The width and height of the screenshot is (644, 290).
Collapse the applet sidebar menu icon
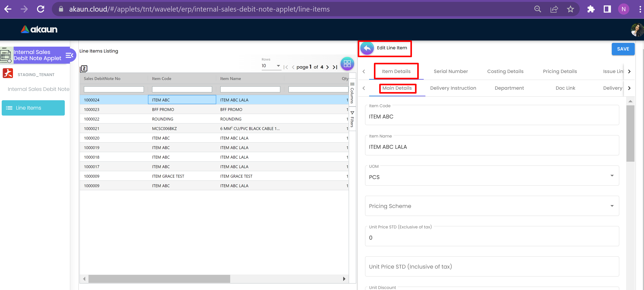[69, 55]
